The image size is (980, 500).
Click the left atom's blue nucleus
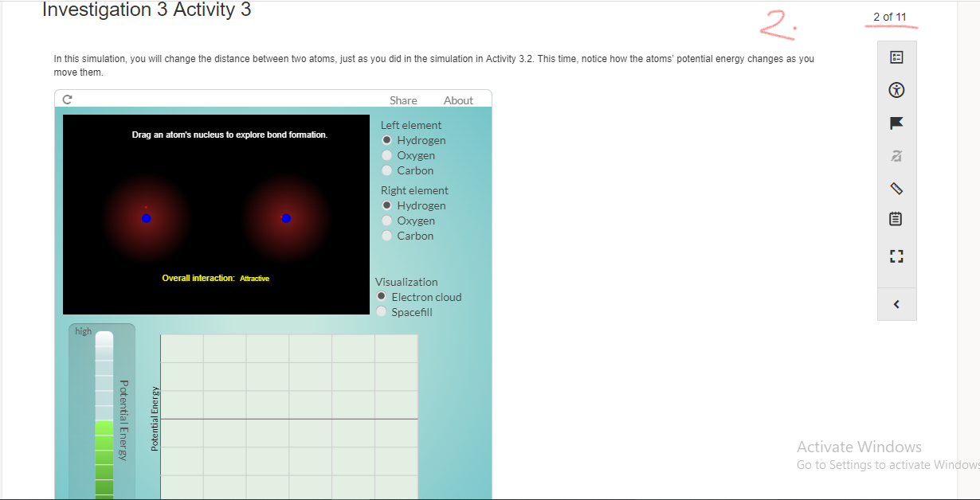point(147,217)
